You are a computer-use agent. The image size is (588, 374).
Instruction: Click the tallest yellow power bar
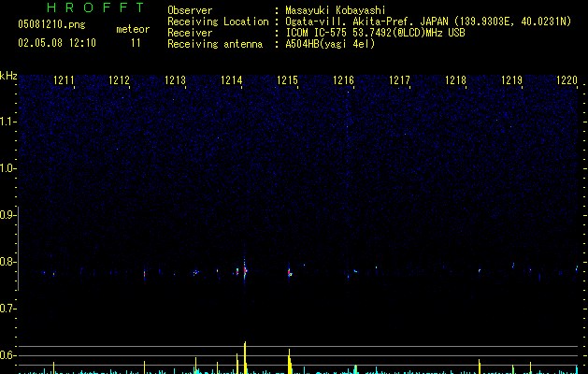[x=245, y=357]
